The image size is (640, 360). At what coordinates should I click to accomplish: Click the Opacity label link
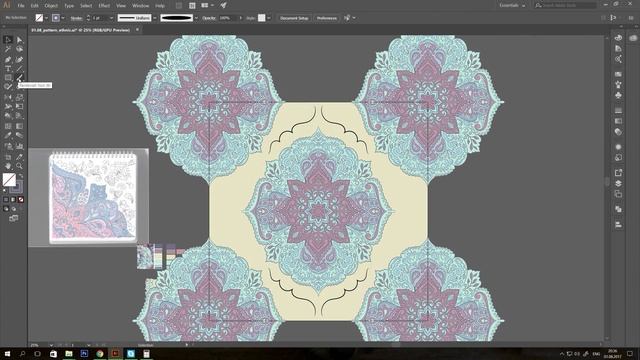[209, 18]
